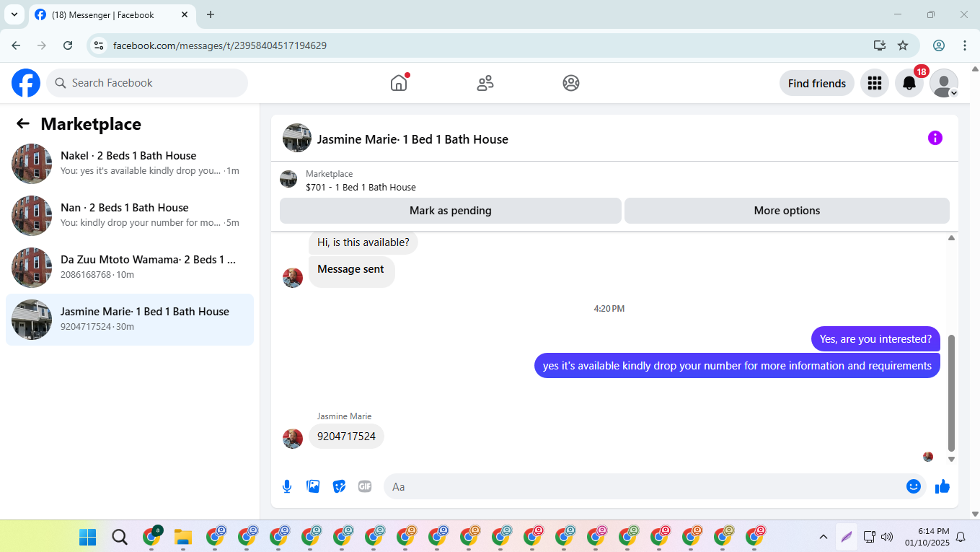Click the "Message sent" bubble
This screenshot has height=552, width=980.
(x=351, y=271)
